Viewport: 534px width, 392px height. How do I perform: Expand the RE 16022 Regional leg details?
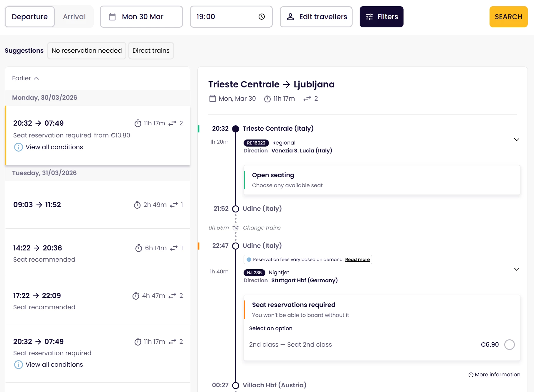coord(517,139)
